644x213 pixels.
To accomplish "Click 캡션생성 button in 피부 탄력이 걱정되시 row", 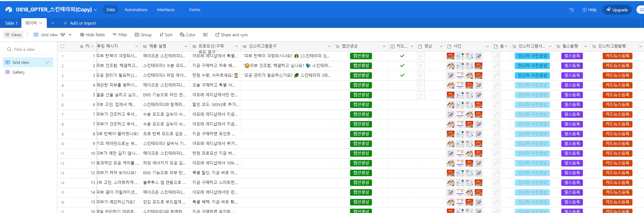I will point(361,56).
